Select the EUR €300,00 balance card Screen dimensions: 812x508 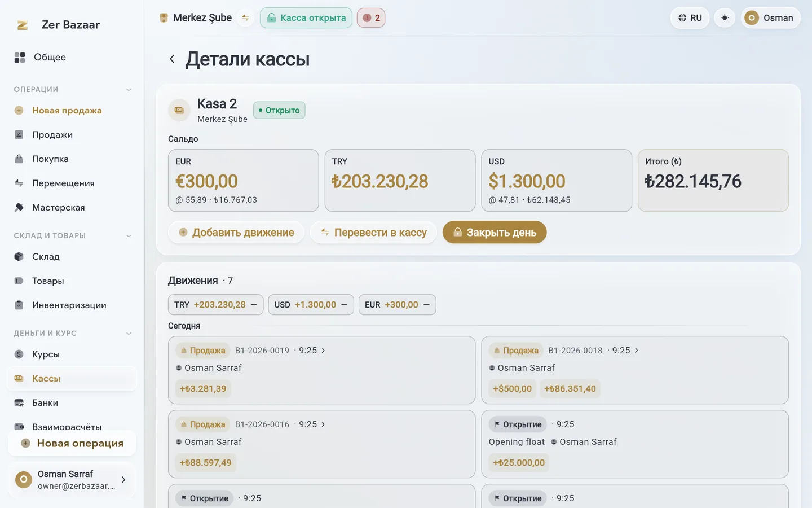pos(244,181)
